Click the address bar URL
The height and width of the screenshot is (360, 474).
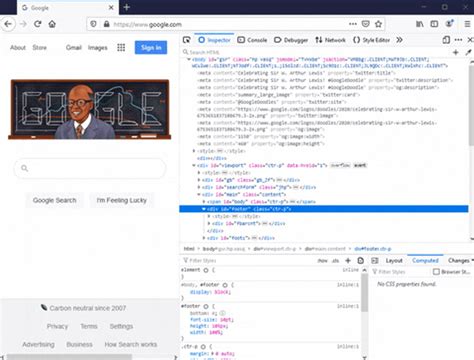point(147,24)
